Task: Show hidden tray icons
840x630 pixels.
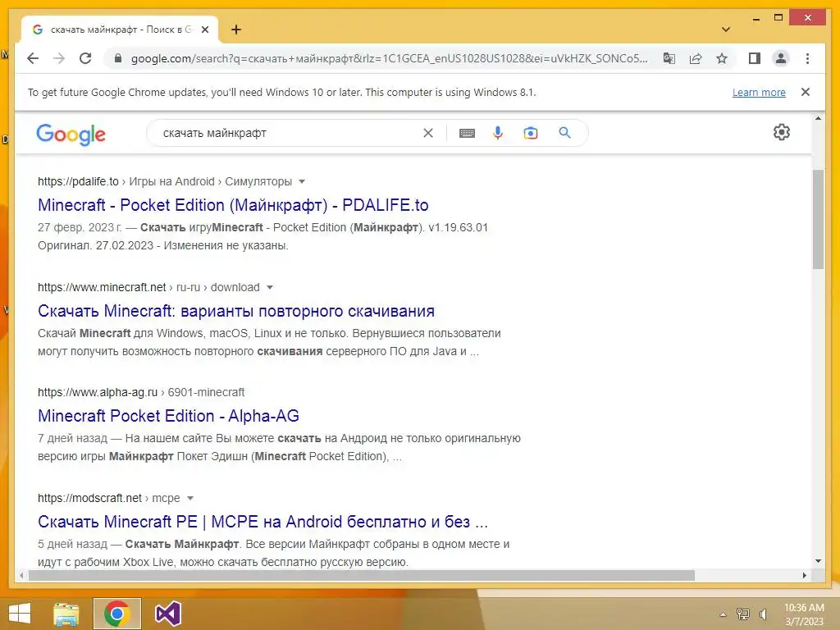Action: (723, 614)
